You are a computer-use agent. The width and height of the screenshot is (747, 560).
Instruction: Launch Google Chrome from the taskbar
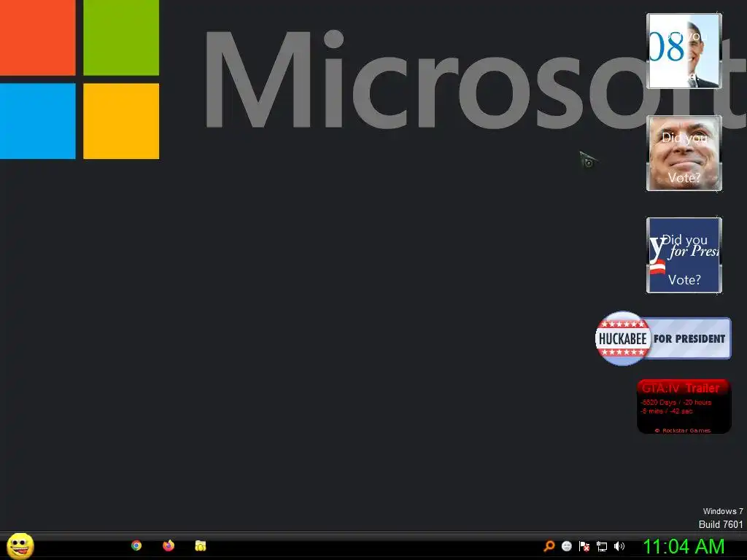(136, 545)
